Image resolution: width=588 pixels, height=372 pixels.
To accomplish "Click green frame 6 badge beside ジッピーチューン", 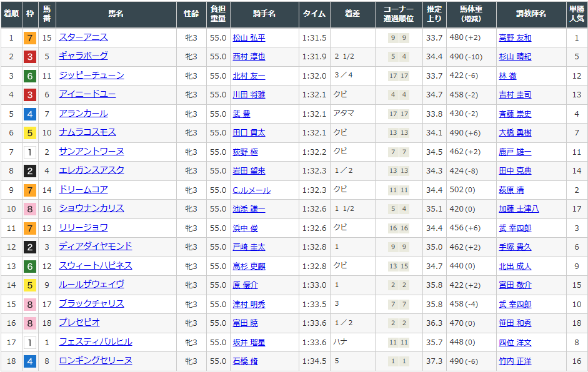I will tap(29, 76).
